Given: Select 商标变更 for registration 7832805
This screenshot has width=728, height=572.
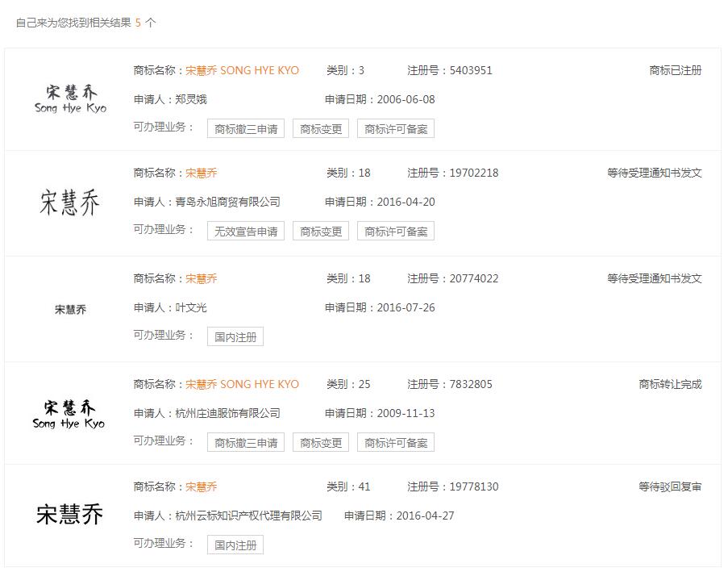Looking at the screenshot, I should (321, 442).
